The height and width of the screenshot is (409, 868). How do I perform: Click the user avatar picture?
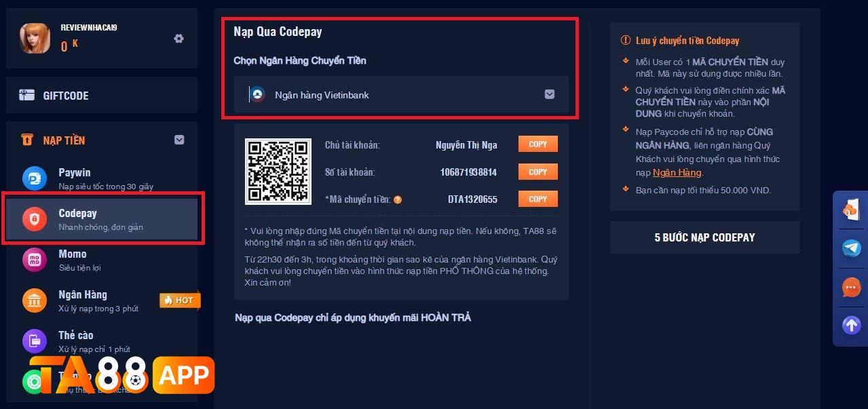[x=35, y=38]
